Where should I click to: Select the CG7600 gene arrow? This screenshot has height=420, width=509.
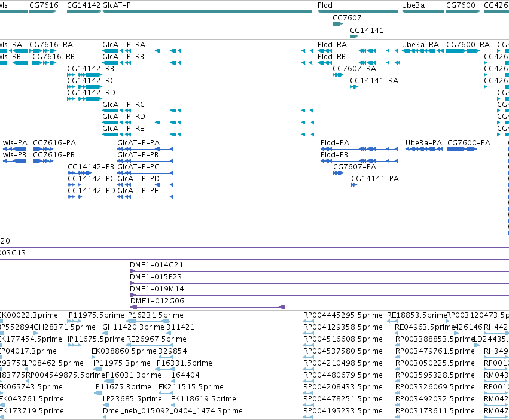pos(463,11)
